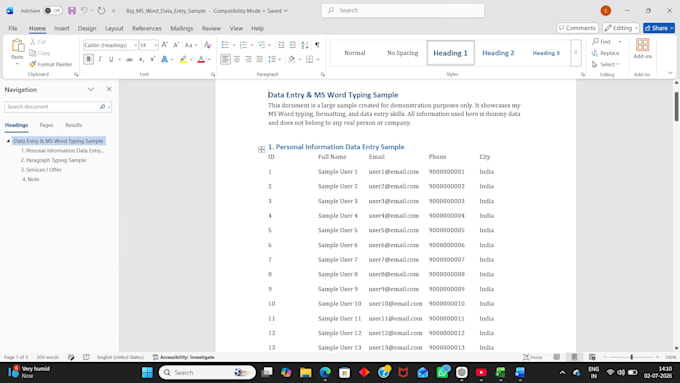Switch to the Design tab
The width and height of the screenshot is (680, 383).
click(x=87, y=28)
